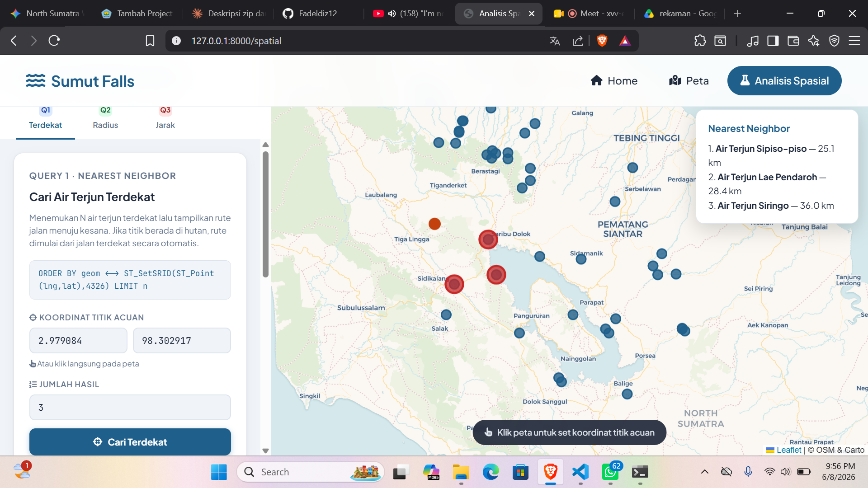
Task: Click Air Terjun Sipiso-piso result
Action: coord(761,149)
